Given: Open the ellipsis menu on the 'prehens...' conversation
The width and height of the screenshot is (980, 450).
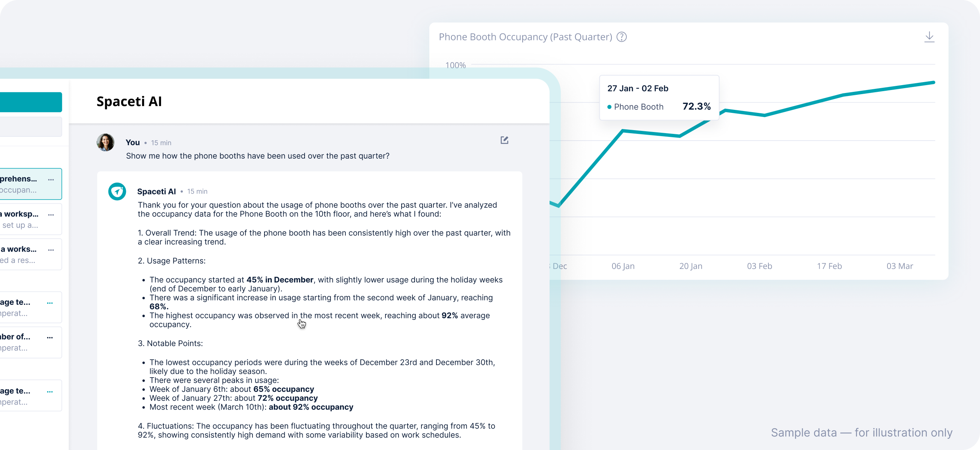Looking at the screenshot, I should [51, 179].
